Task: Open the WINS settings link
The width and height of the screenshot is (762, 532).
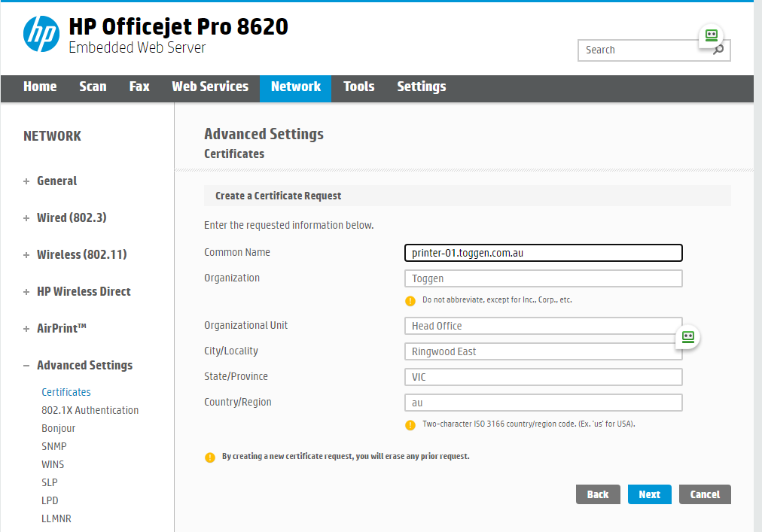Action: pyautogui.click(x=53, y=464)
